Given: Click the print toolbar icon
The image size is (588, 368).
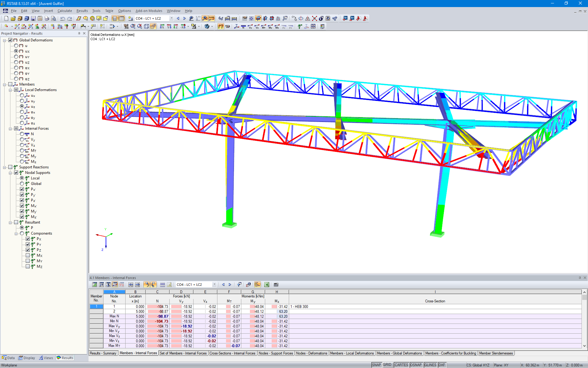Looking at the screenshot, I should tap(47, 18).
